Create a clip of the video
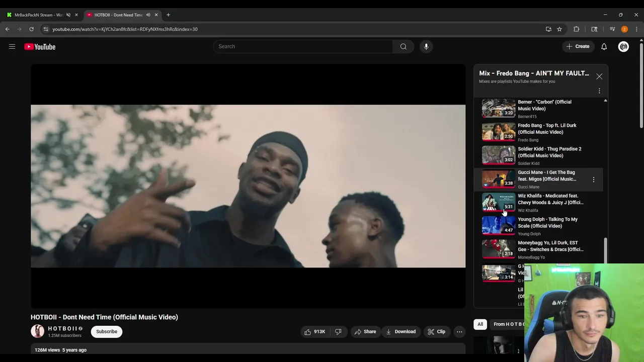Screen dimensions: 644x362 pos(436,332)
